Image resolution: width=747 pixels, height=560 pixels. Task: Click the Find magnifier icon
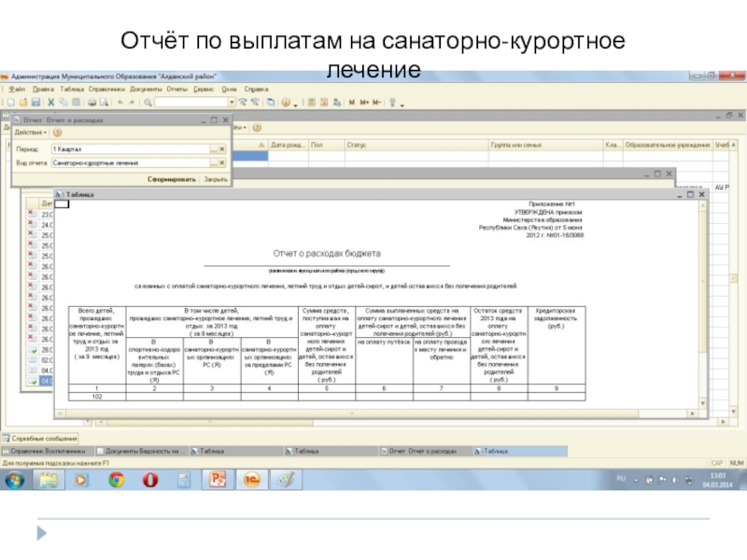coord(148,103)
